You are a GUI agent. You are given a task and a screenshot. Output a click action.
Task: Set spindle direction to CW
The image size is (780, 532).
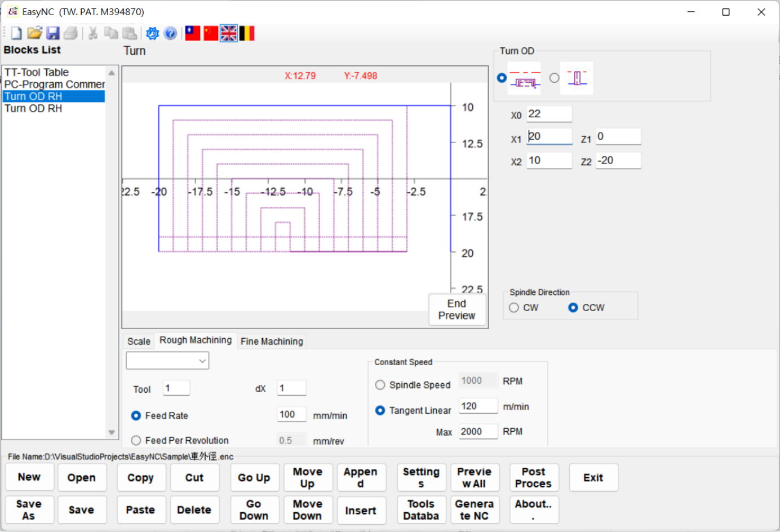(x=513, y=308)
